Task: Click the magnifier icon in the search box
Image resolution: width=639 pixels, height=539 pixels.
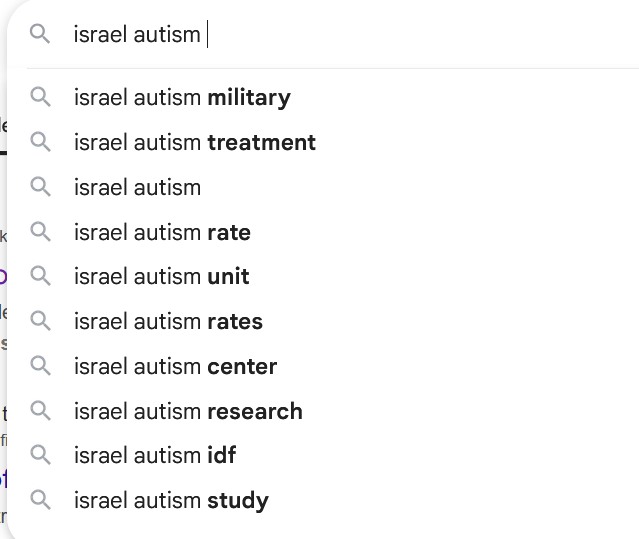Action: click(x=40, y=35)
